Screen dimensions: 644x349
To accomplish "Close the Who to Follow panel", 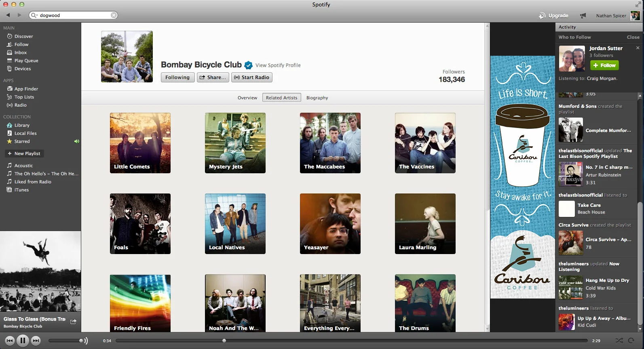I will pyautogui.click(x=633, y=37).
